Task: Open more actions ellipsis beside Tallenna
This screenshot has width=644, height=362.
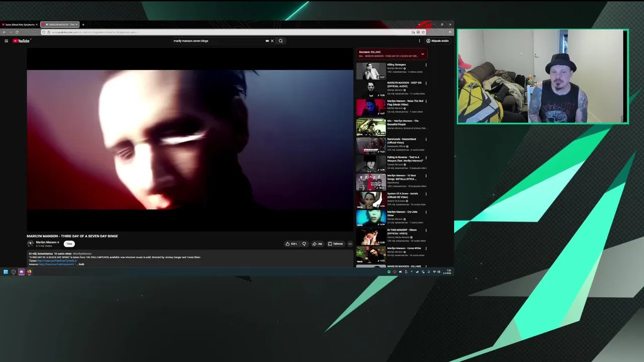Action: [x=350, y=244]
